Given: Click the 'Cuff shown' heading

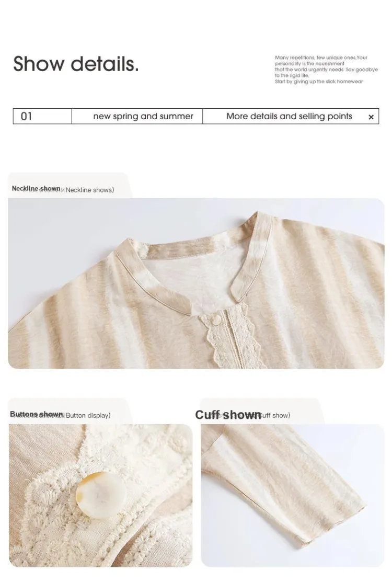Looking at the screenshot, I should [228, 415].
